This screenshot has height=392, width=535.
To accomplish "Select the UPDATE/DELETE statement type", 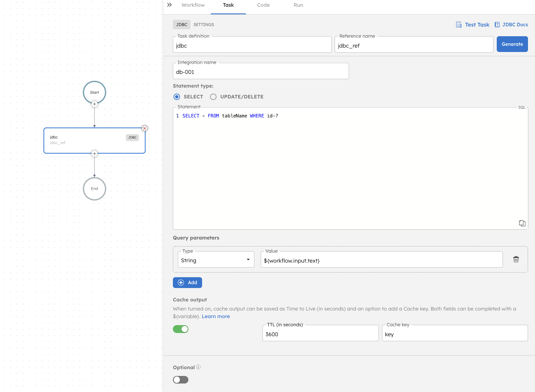I will pyautogui.click(x=213, y=97).
